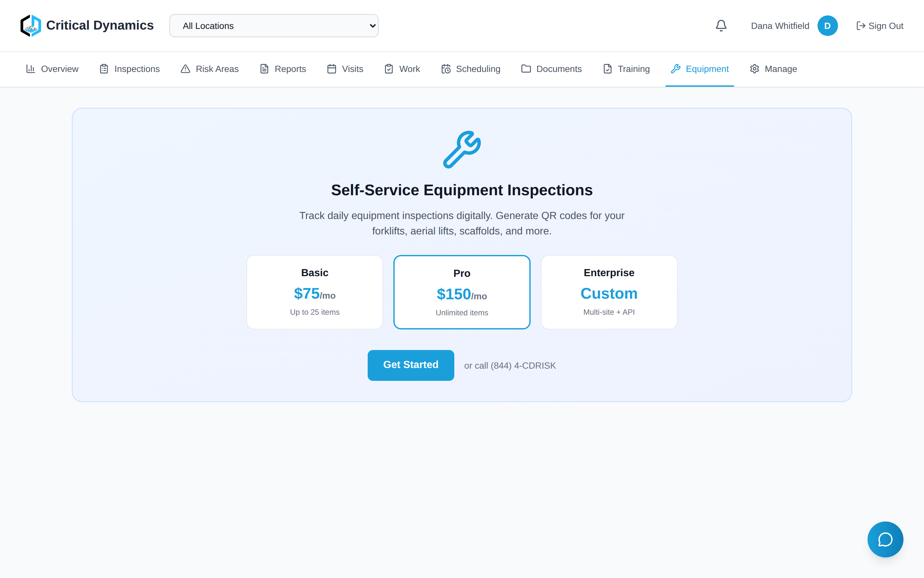Click the 'Up to 25 items' text

[x=315, y=312]
